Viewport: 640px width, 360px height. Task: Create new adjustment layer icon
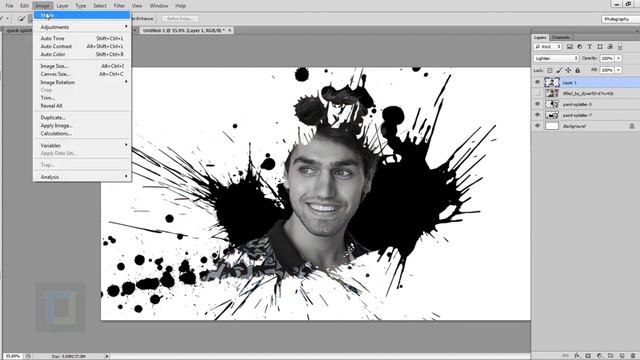pyautogui.click(x=599, y=356)
